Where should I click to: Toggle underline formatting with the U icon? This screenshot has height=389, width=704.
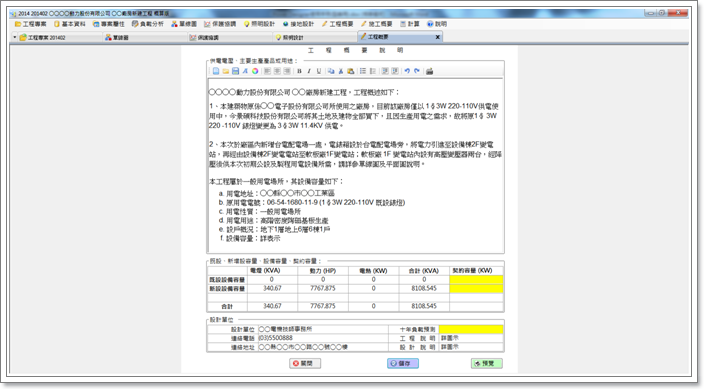(x=319, y=71)
